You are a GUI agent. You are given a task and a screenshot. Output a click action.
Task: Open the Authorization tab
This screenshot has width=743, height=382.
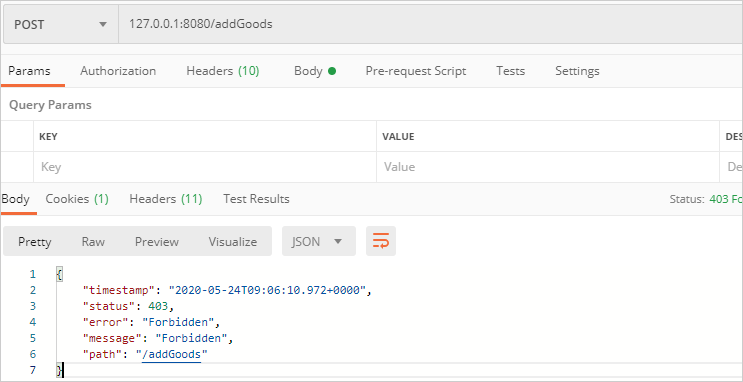(118, 71)
